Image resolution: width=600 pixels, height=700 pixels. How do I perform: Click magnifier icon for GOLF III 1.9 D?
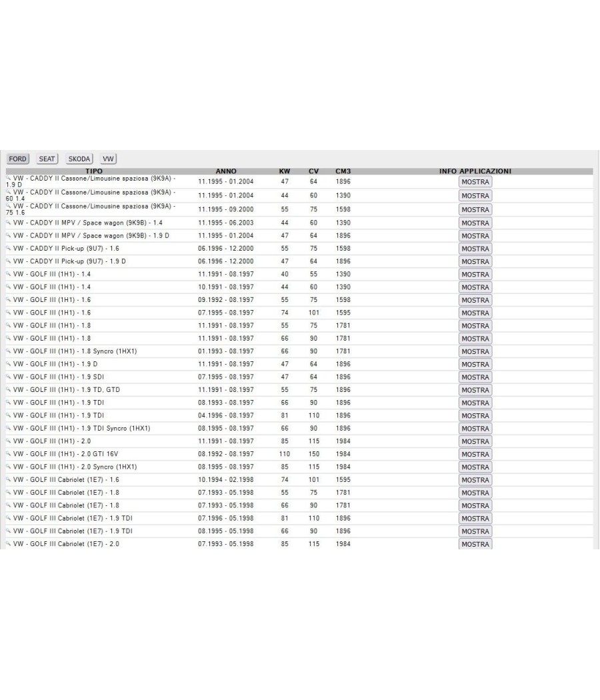(x=9, y=364)
